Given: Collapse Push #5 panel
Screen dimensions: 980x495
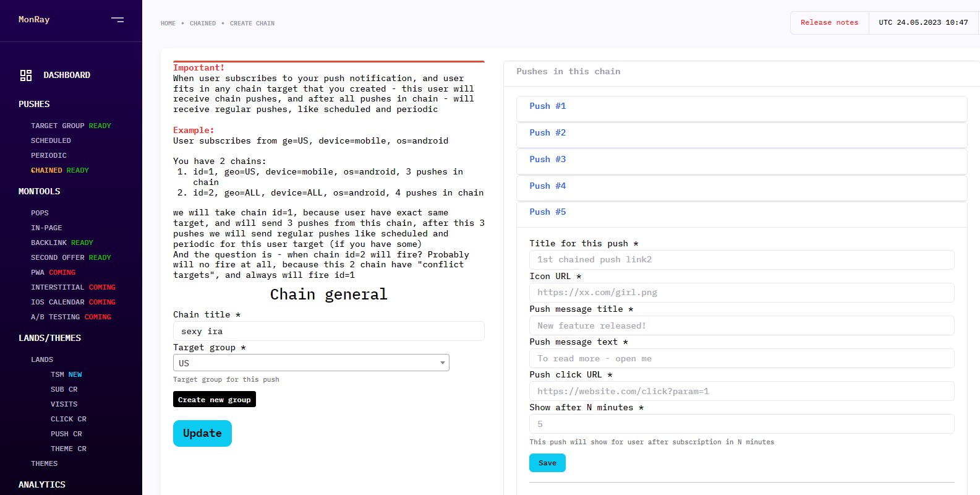Looking at the screenshot, I should [x=741, y=214].
